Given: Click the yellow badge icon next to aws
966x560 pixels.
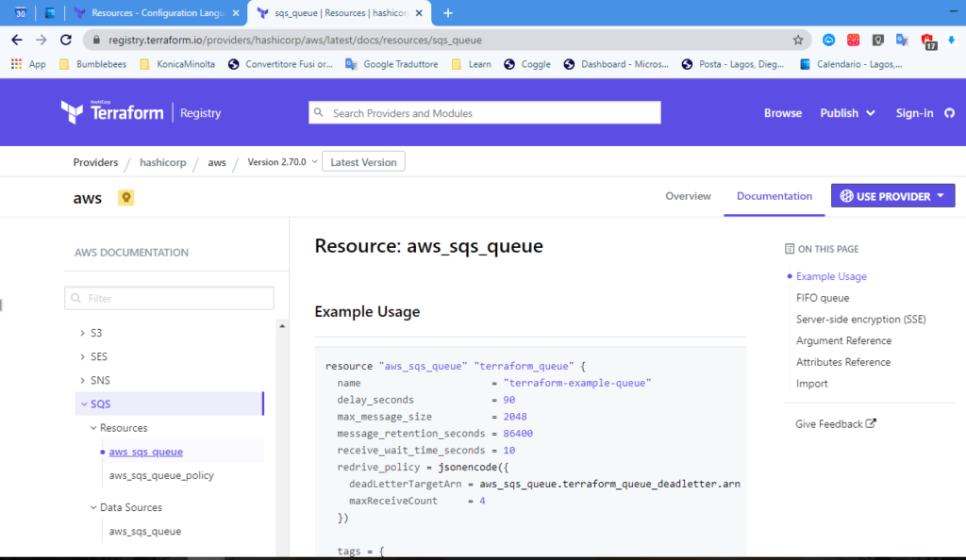Looking at the screenshot, I should coord(125,198).
